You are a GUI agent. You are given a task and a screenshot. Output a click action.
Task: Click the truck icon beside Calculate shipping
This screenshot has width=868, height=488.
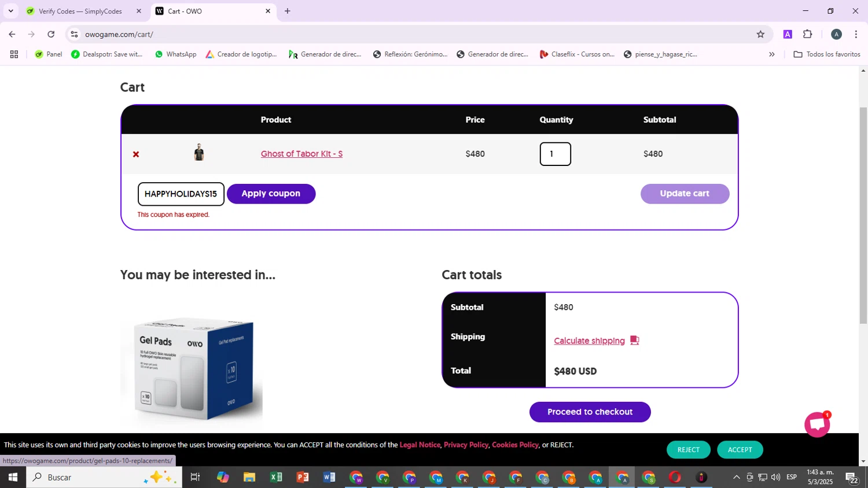pos(635,340)
